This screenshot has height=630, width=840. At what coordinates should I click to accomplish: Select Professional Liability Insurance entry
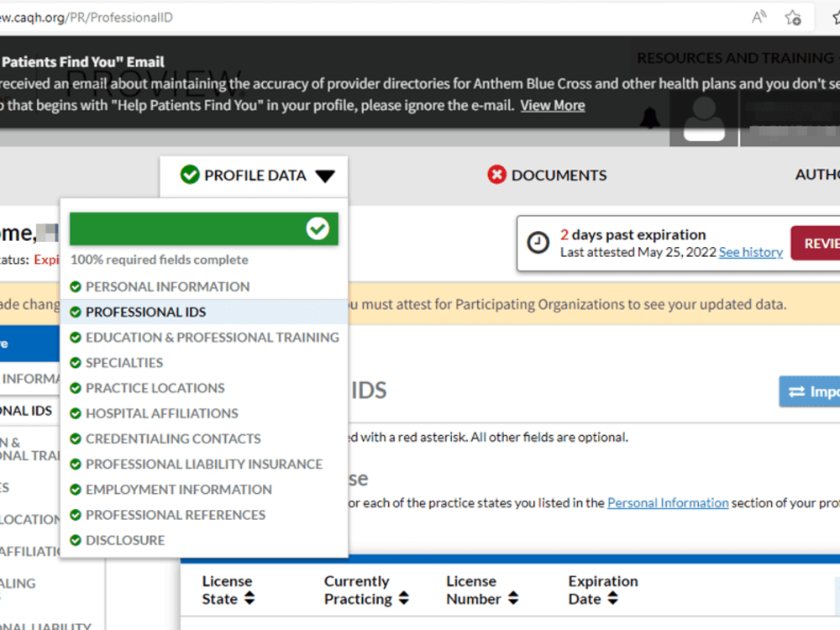click(x=204, y=464)
